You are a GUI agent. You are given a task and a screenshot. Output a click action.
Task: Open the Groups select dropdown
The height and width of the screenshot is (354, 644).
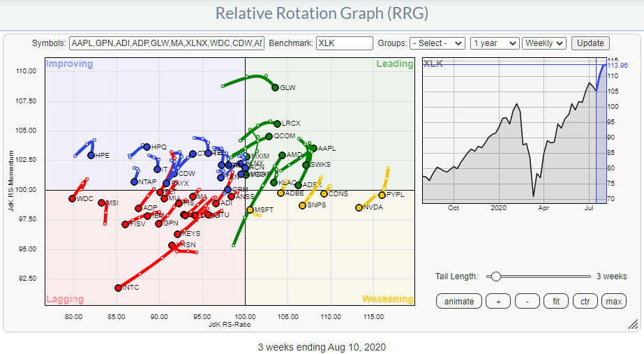tap(437, 43)
